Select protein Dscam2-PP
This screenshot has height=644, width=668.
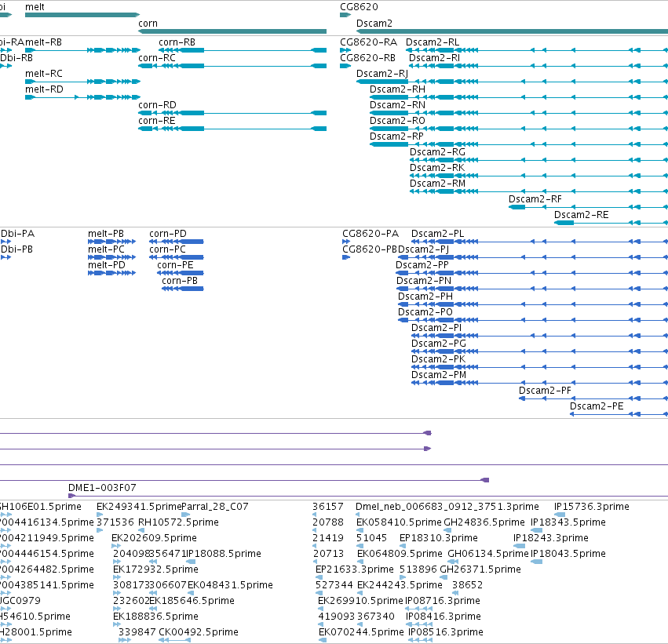tap(531, 273)
